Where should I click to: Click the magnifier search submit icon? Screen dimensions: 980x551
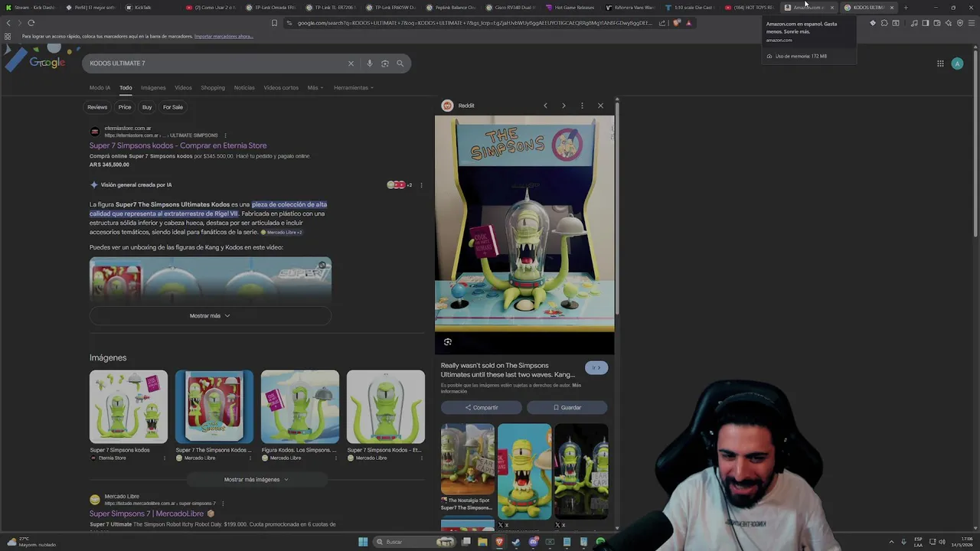tap(400, 64)
